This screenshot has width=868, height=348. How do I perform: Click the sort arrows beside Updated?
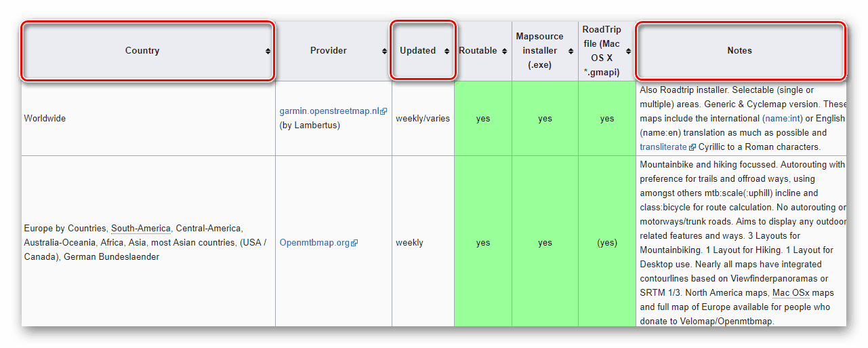coord(447,51)
